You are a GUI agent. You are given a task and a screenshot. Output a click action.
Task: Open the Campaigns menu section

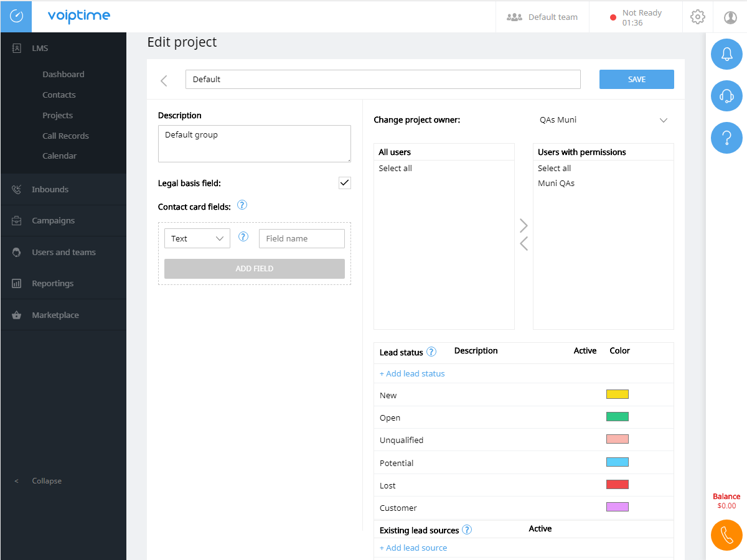(x=63, y=220)
